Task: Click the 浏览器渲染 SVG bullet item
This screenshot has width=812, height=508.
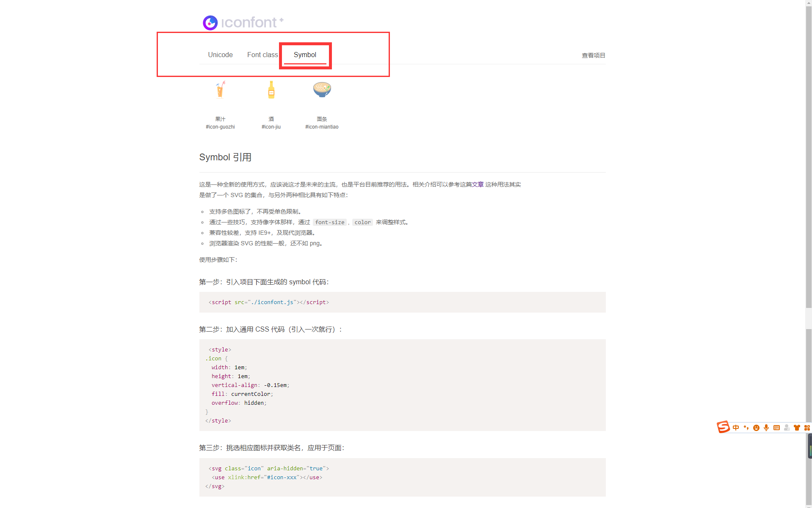Action: point(267,243)
